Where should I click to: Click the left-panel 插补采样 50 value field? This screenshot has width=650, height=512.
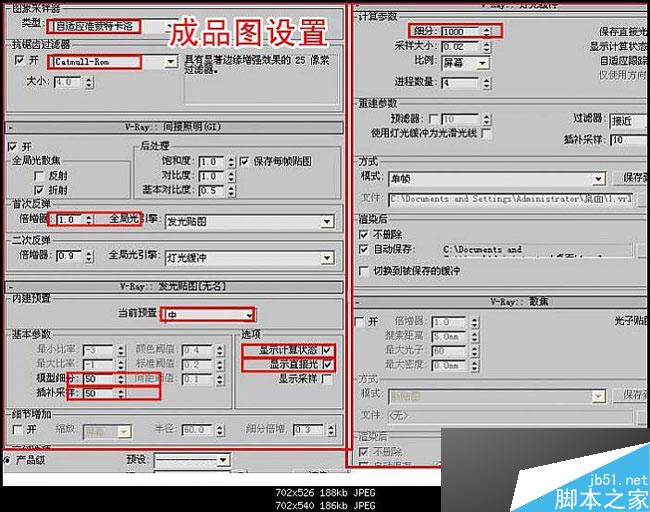99,393
